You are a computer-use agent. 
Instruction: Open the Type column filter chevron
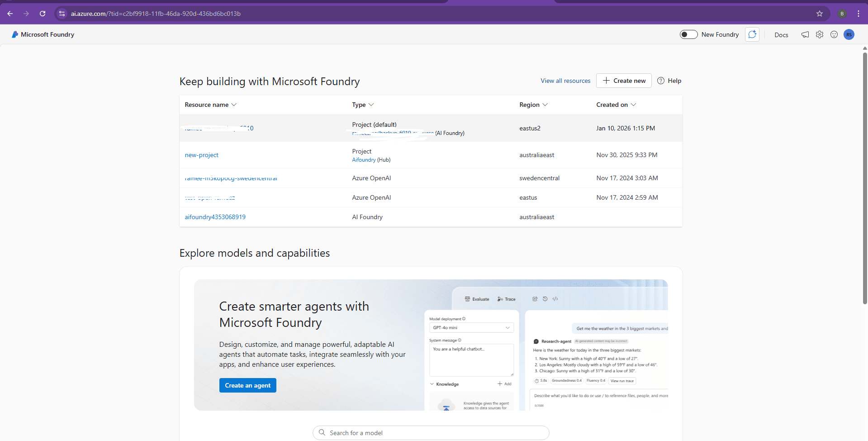click(371, 105)
